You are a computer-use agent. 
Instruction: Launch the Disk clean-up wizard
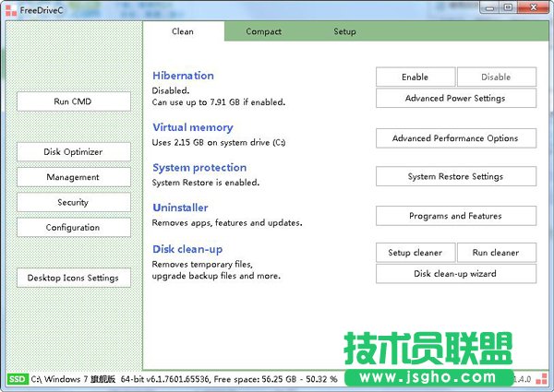[x=455, y=273]
